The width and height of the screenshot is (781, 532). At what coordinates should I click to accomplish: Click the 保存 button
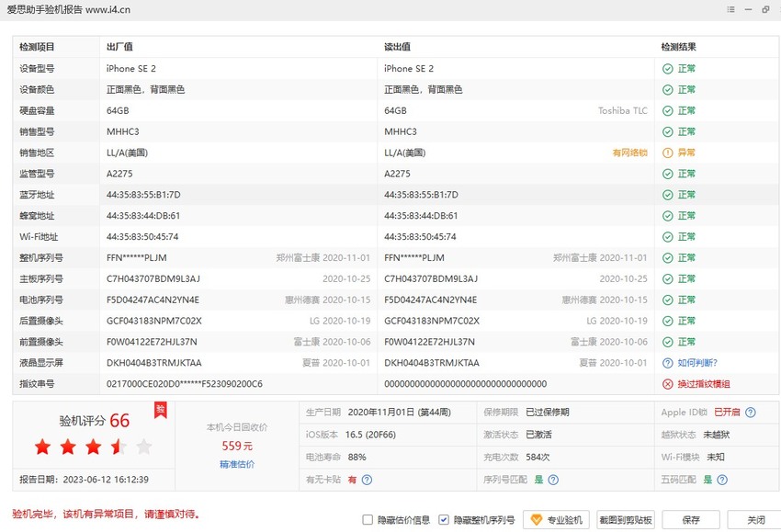[691, 519]
